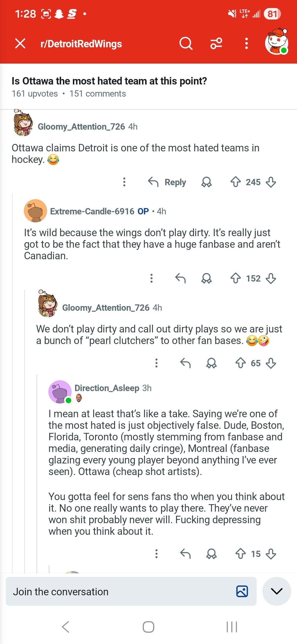Close the post with X button
The width and height of the screenshot is (297, 644).
(x=20, y=43)
